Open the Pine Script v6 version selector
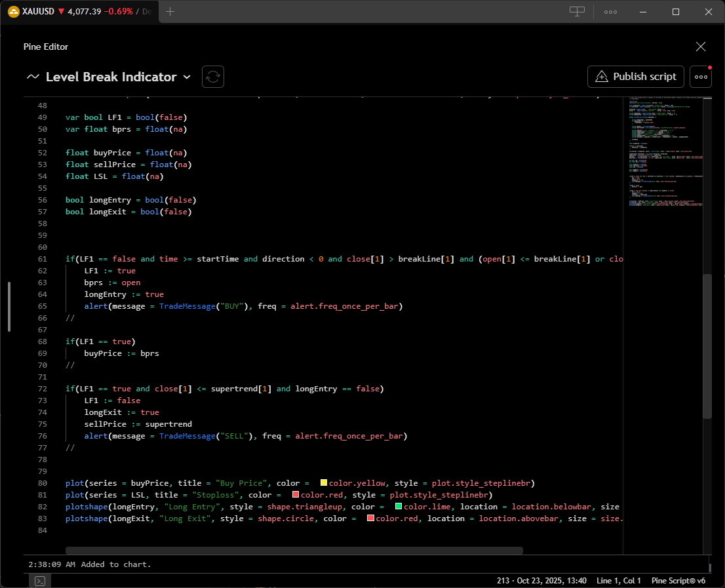 click(x=678, y=581)
